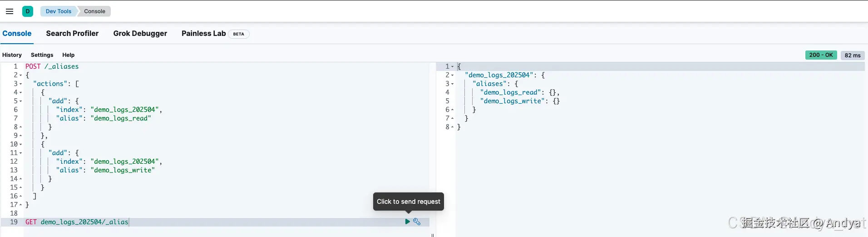The height and width of the screenshot is (237, 868).
Task: Switch to the Console tab
Action: [x=17, y=33]
